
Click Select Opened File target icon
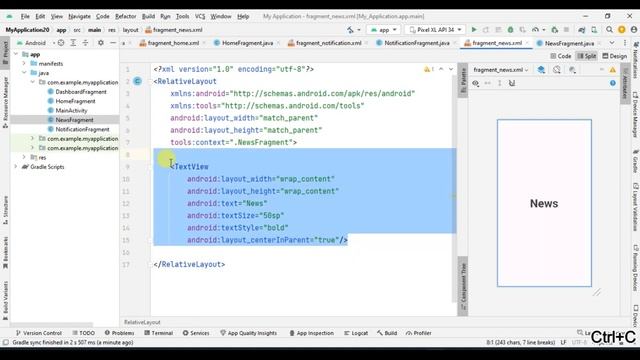click(x=61, y=43)
